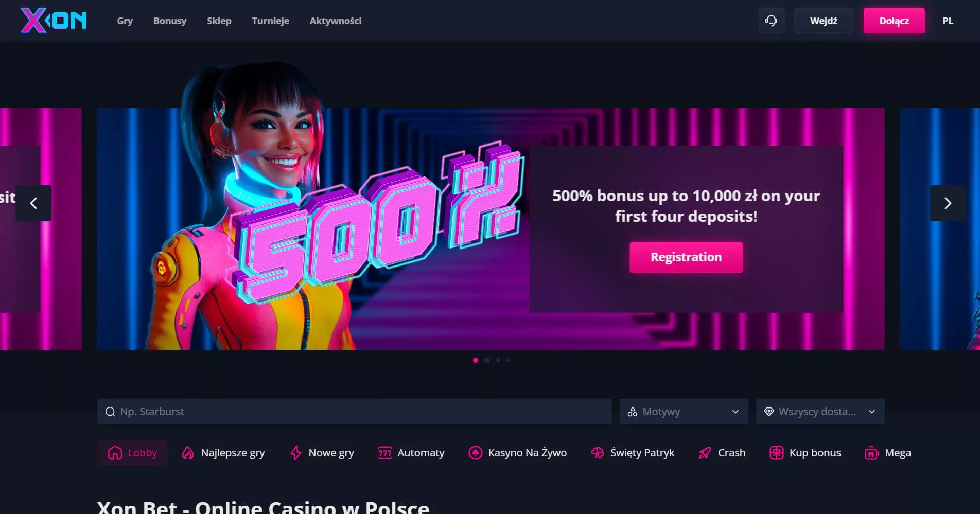Jump to third carousel slide dot
The width and height of the screenshot is (980, 514).
click(498, 360)
